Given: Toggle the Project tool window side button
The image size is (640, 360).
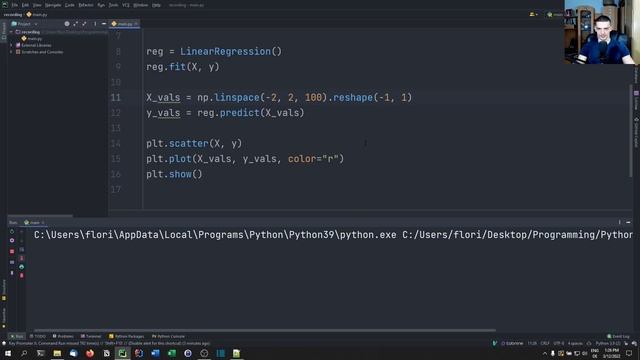Looking at the screenshot, I should [4, 31].
